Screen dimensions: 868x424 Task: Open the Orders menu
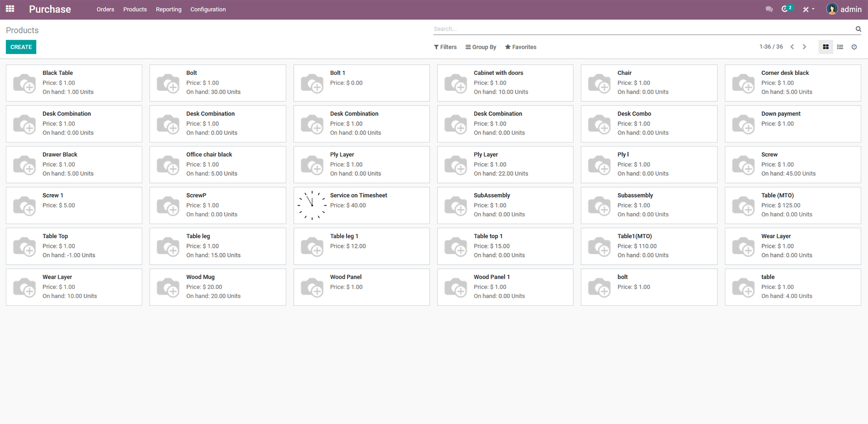point(105,10)
